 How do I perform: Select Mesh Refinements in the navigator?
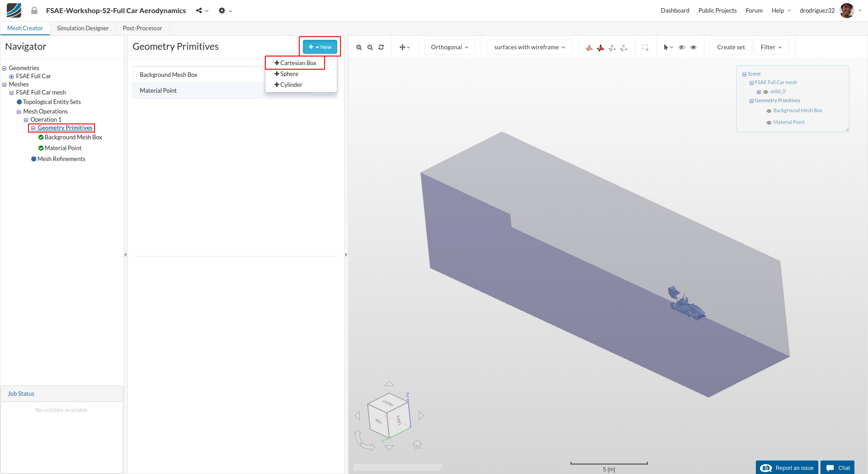coord(61,159)
